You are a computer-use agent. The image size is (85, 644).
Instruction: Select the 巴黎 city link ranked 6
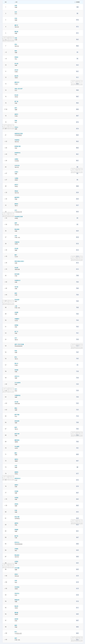[16, 38]
